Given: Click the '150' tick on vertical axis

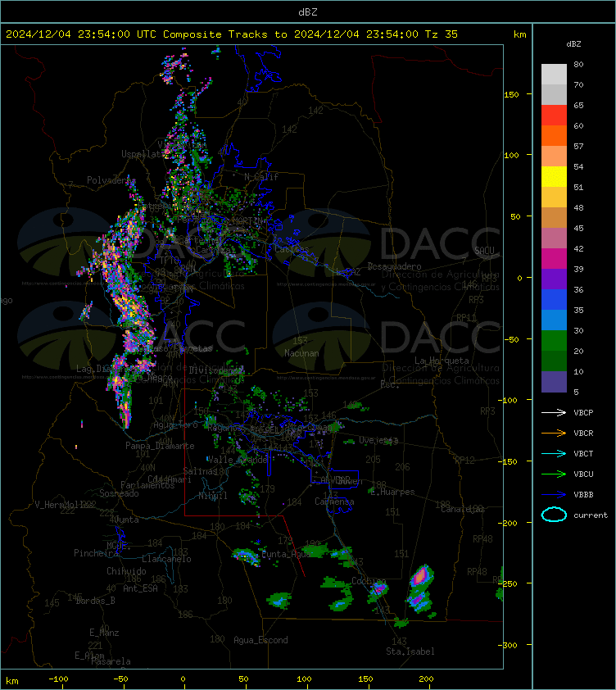Looking at the screenshot, I should coord(511,94).
